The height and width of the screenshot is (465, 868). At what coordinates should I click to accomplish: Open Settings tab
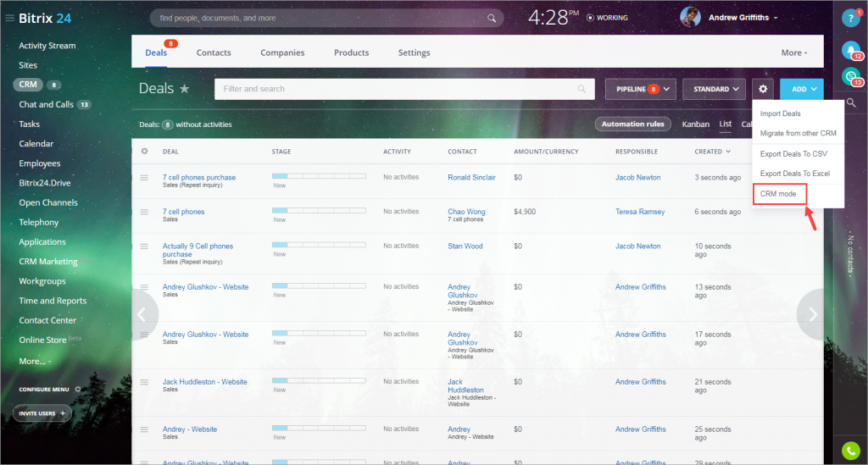point(414,53)
